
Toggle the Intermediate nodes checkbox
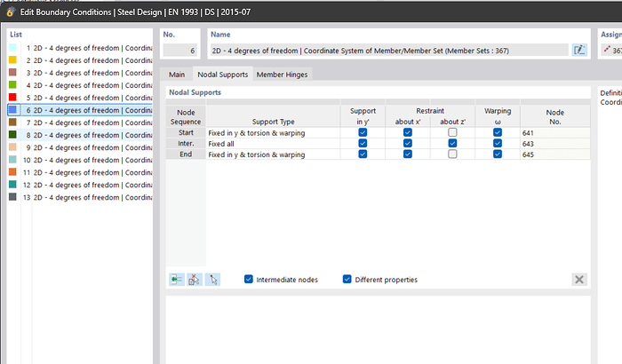[x=249, y=280]
